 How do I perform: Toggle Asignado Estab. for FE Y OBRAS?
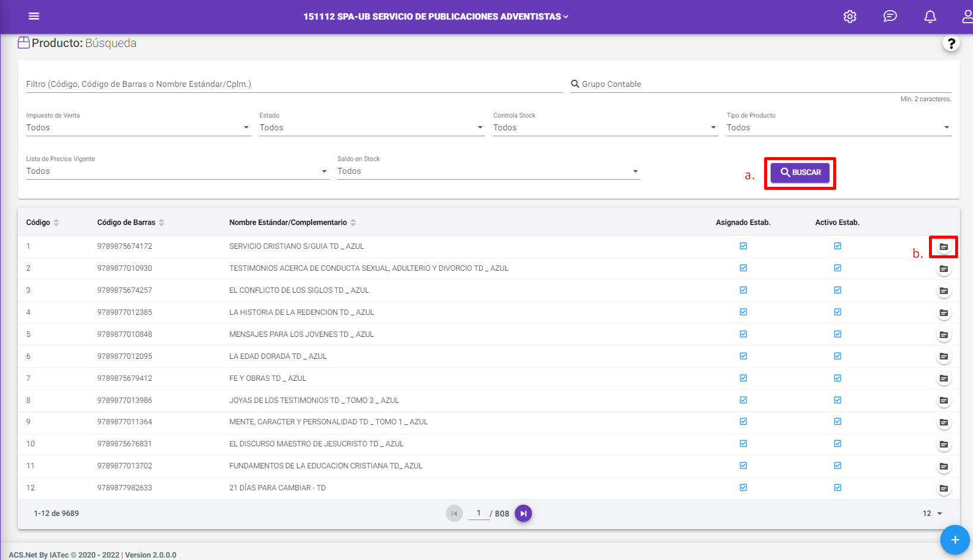(x=743, y=378)
